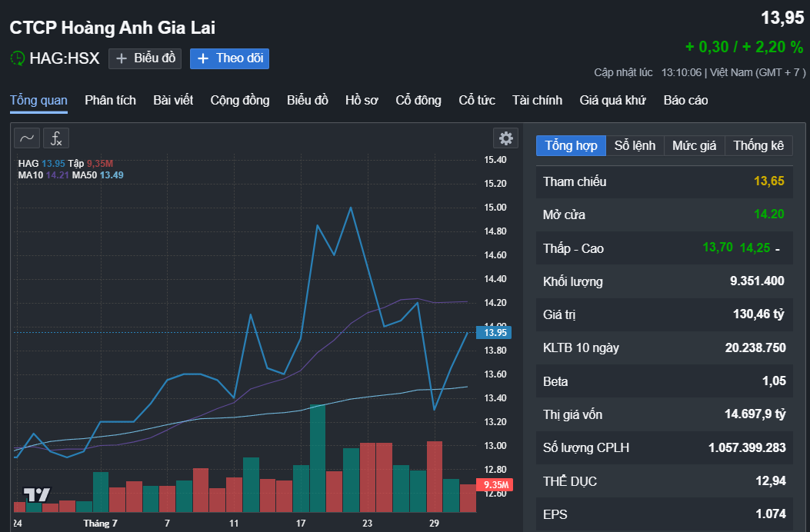Open chart settings gear icon
The width and height of the screenshot is (810, 532).
[505, 138]
